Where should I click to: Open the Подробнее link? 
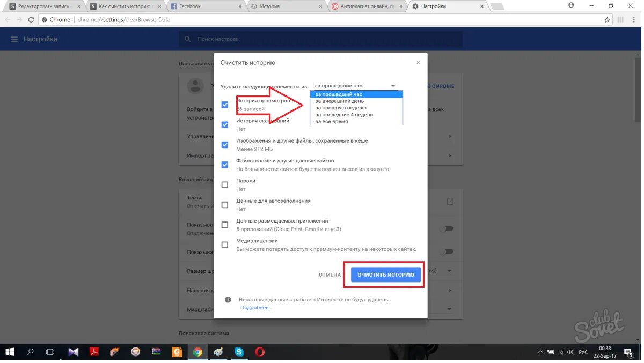pyautogui.click(x=256, y=308)
